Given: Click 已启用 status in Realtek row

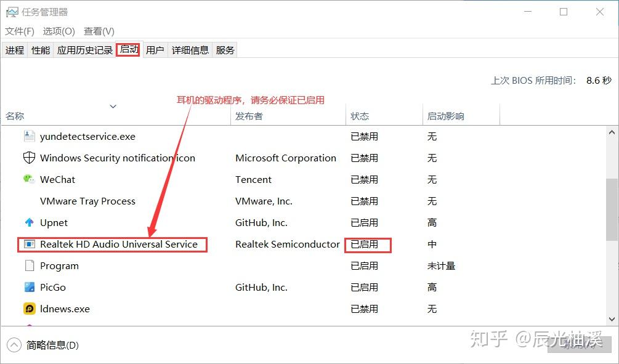Looking at the screenshot, I should [x=365, y=245].
